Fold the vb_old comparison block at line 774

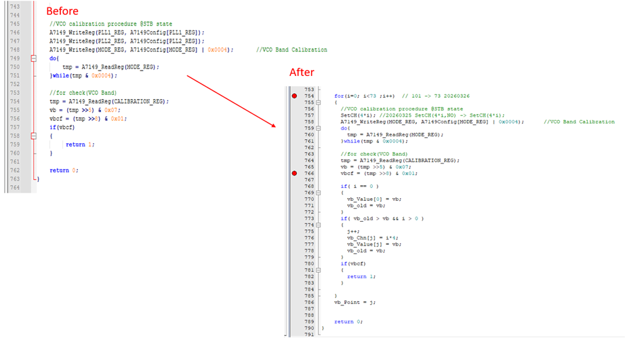[317, 225]
